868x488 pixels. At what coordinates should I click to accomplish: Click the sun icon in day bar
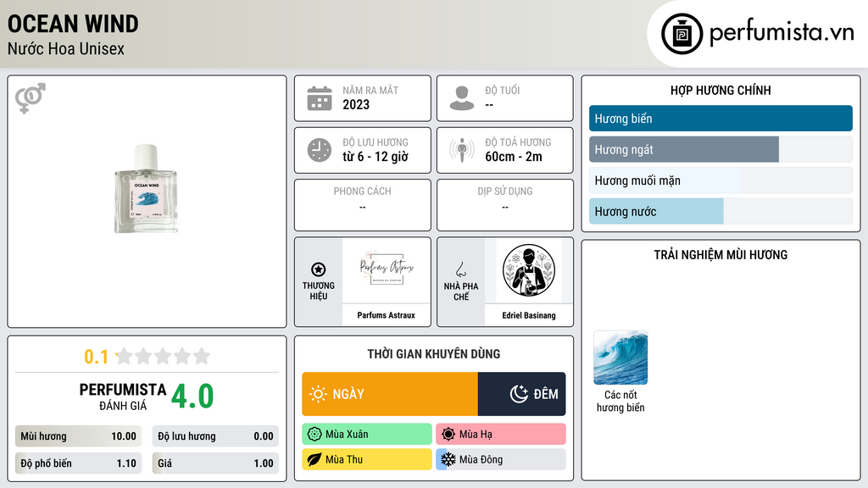(318, 394)
